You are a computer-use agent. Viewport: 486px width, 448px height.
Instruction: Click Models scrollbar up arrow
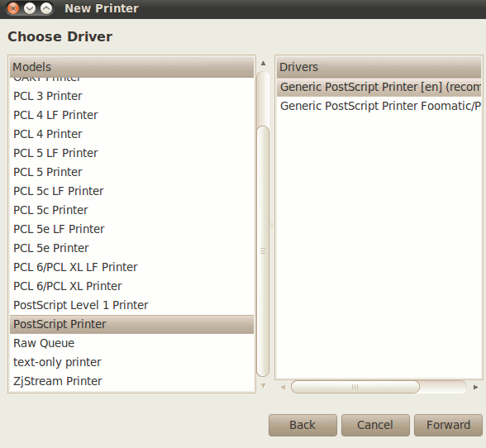click(x=263, y=64)
